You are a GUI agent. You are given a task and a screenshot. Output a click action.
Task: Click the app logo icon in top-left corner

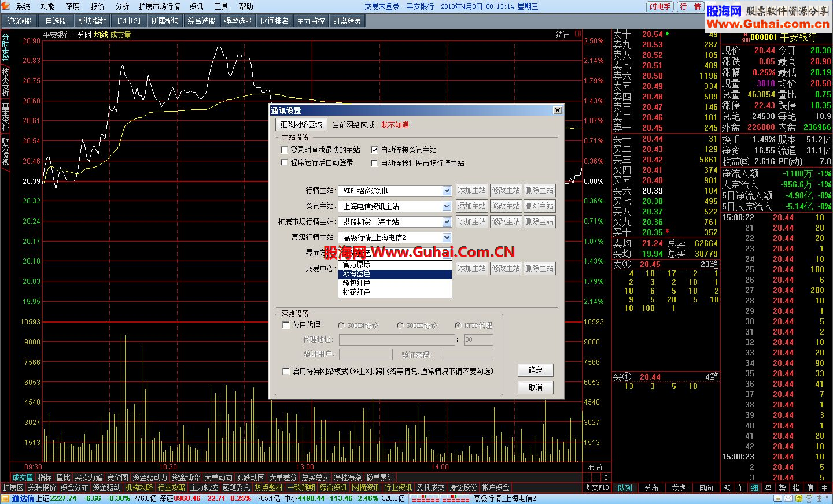pos(6,6)
